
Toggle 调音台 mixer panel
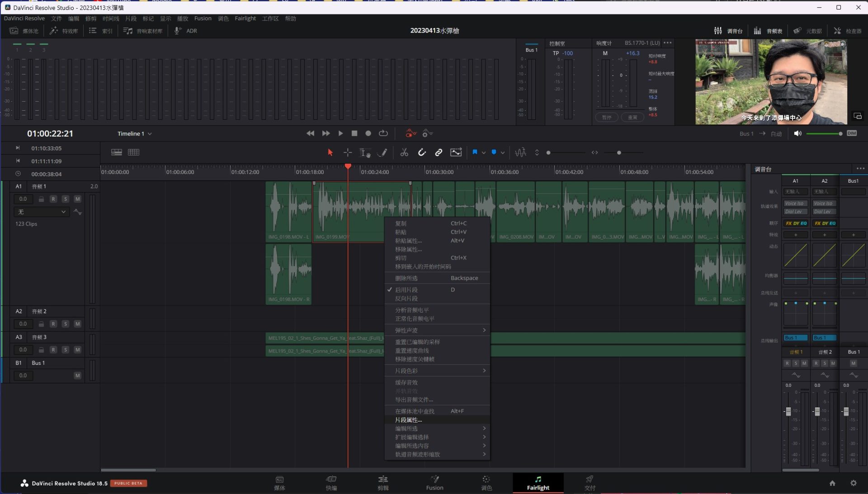pyautogui.click(x=728, y=31)
